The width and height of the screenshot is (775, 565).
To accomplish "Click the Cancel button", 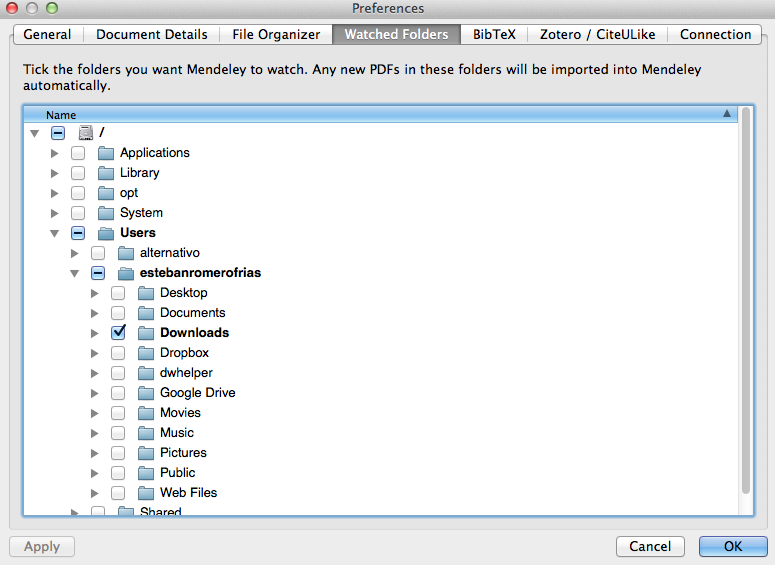I will point(650,546).
